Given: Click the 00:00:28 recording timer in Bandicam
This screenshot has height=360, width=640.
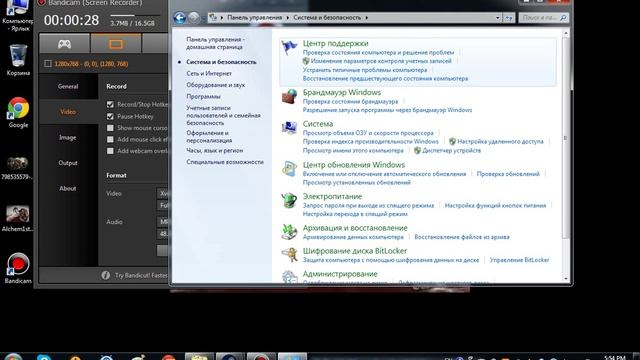Looking at the screenshot, I should coord(71,20).
